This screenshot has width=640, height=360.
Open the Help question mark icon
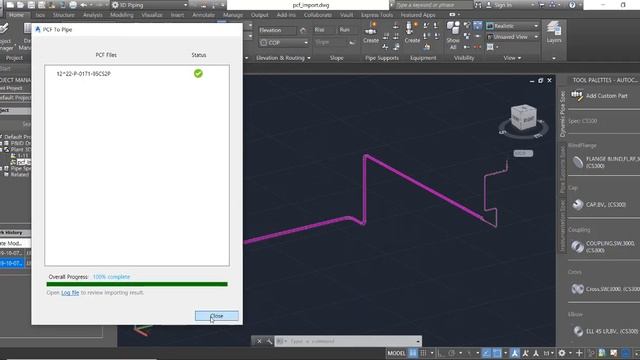tap(572, 5)
